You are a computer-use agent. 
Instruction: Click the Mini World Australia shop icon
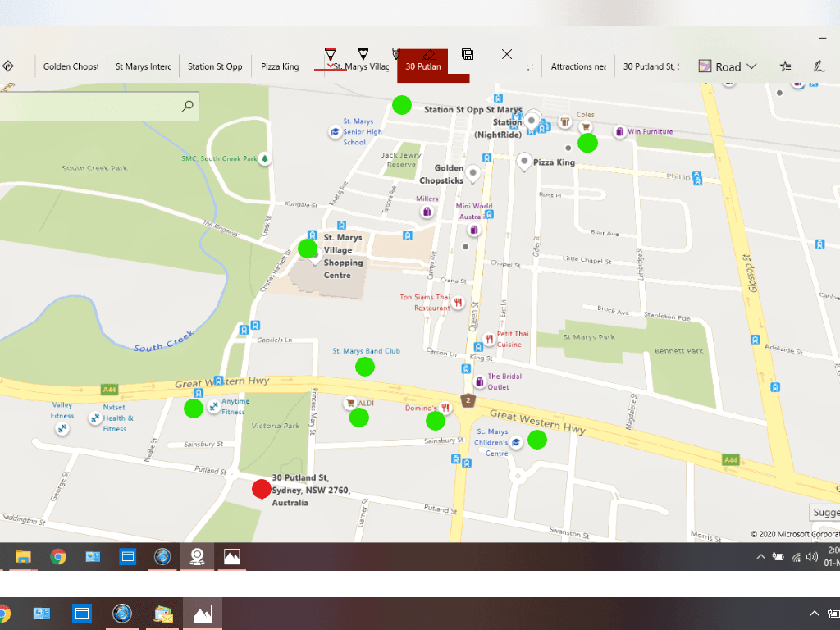(x=474, y=231)
